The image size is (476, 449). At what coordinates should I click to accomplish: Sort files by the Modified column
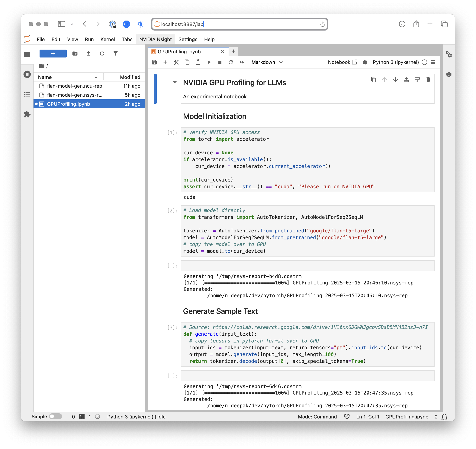pos(124,77)
